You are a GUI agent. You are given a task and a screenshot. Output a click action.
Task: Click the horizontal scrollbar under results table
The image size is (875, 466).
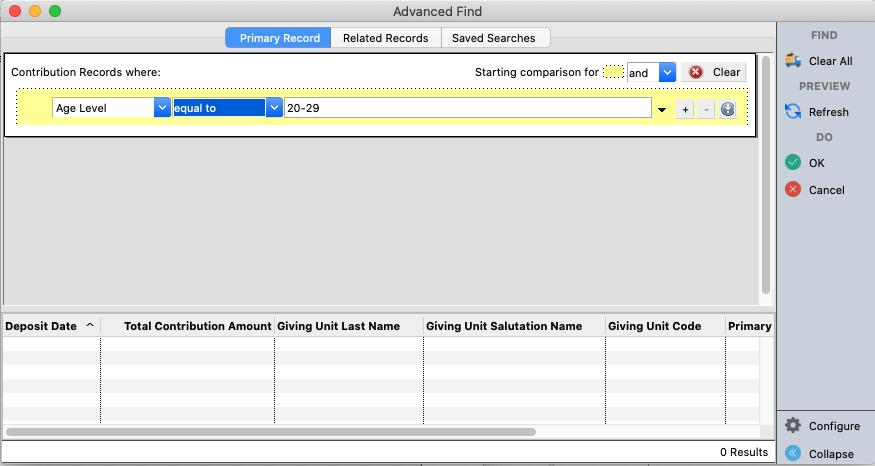(x=270, y=432)
